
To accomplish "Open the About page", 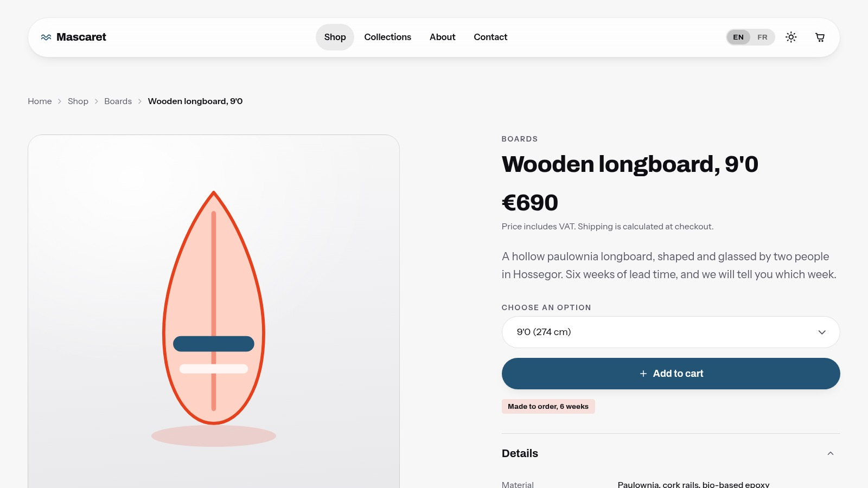I will pyautogui.click(x=442, y=37).
